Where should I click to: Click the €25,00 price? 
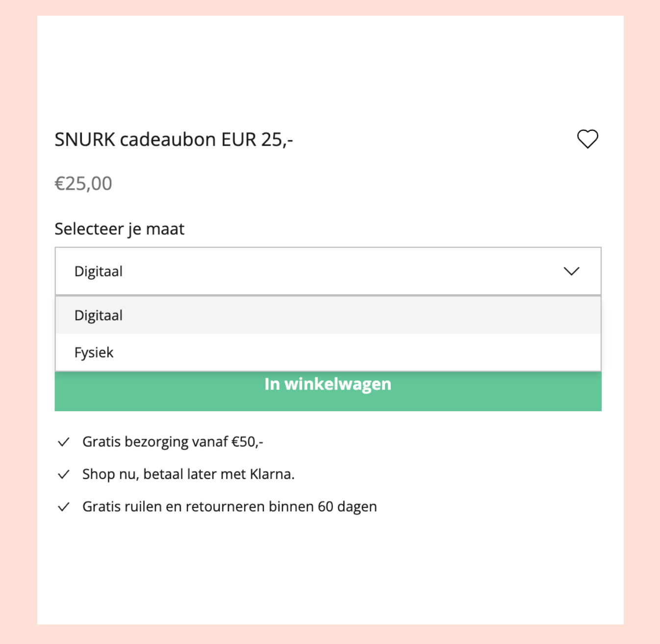(83, 184)
